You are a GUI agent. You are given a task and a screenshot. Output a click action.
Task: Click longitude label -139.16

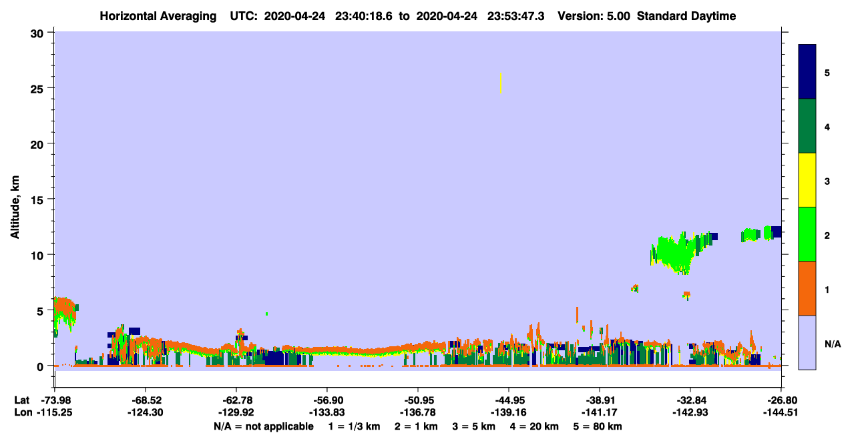509,412
